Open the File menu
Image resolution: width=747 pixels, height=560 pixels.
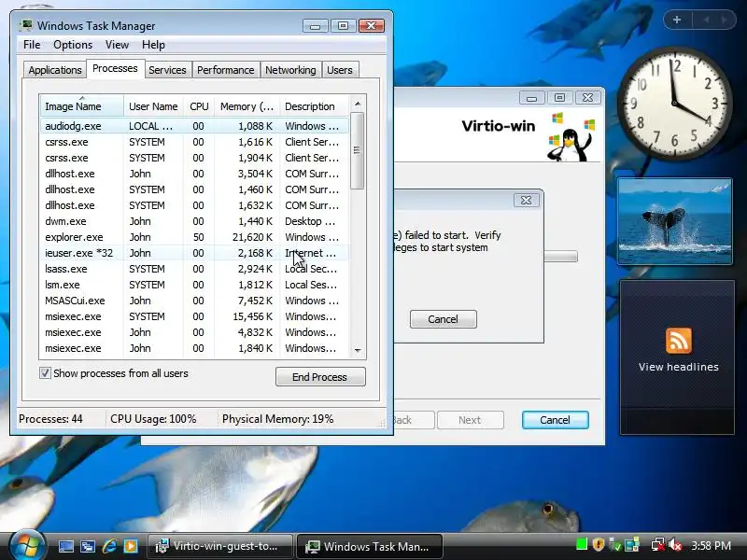32,45
